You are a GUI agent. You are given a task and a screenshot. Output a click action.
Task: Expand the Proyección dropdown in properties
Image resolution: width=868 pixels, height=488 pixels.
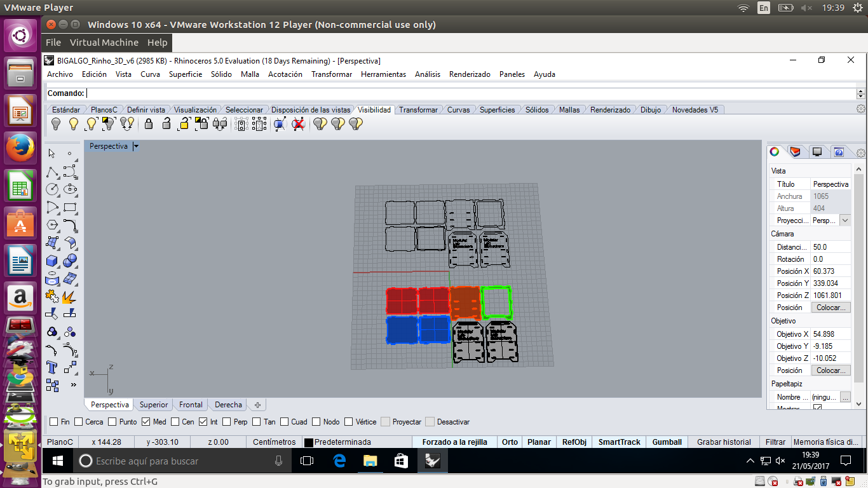tap(844, 220)
